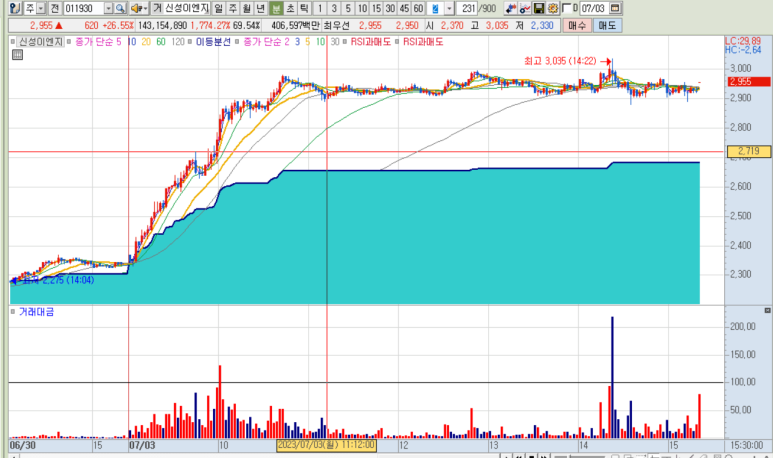Click the chart tool icon at toolbar start
This screenshot has width=773, height=458.
click(15, 8)
